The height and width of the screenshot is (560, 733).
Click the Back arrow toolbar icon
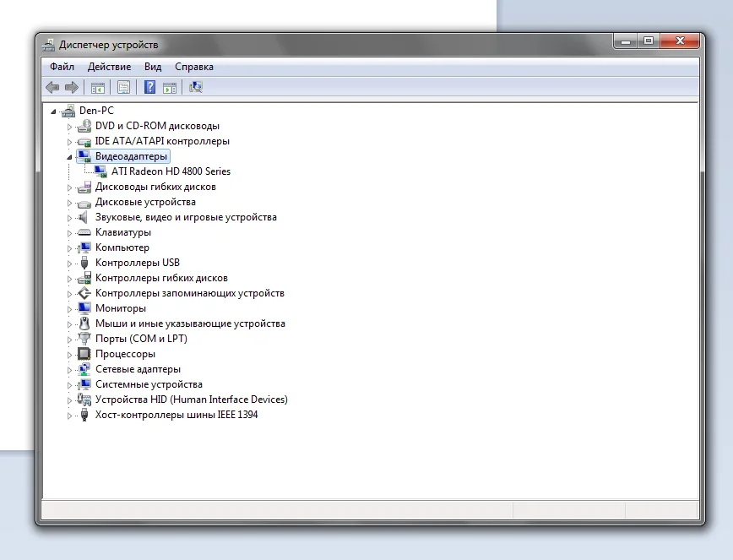[x=52, y=87]
